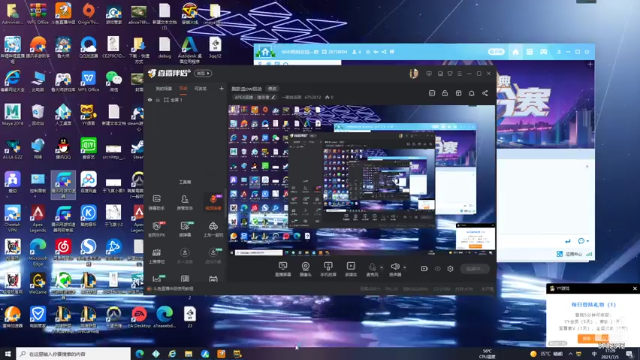Open the green iQIYI desktop icon

coord(89,147)
